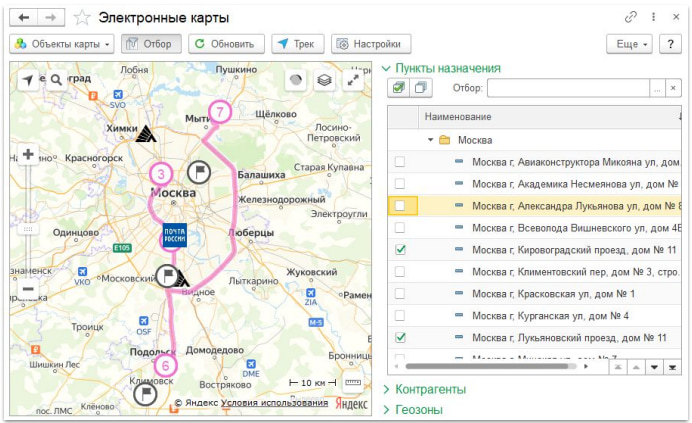692x423 pixels.
Task: Expand the Геозоны section
Action: [413, 410]
